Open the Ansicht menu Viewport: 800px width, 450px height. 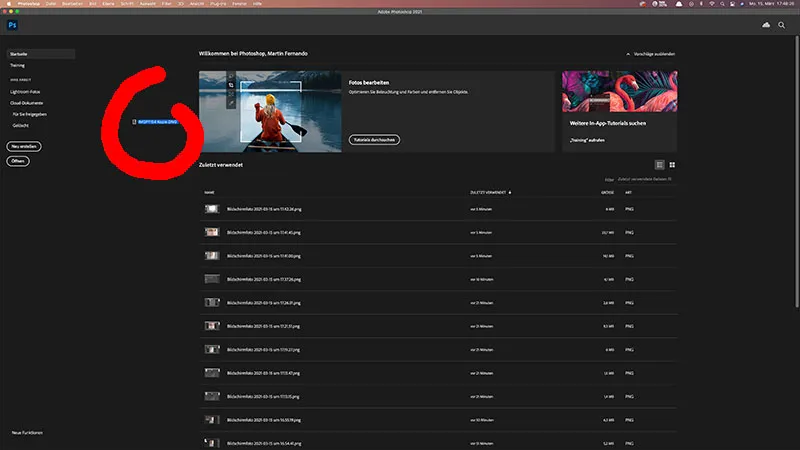[196, 4]
